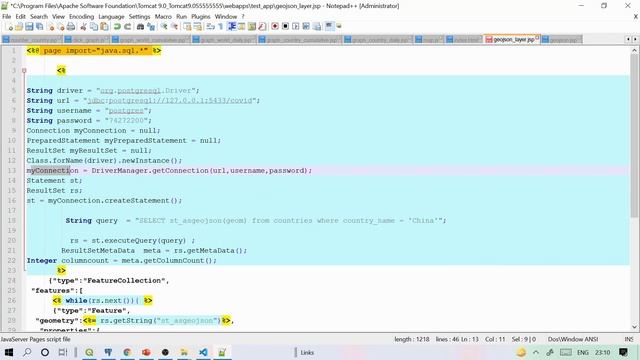Viewport: 640px width, 360px height.
Task: Open the Settings menu
Action: click(x=140, y=16)
